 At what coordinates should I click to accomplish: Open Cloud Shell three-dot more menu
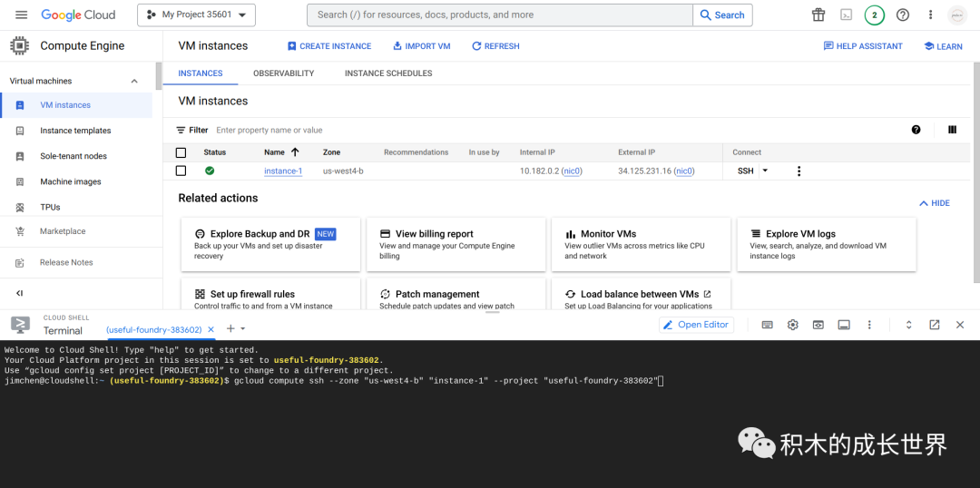pyautogui.click(x=869, y=325)
